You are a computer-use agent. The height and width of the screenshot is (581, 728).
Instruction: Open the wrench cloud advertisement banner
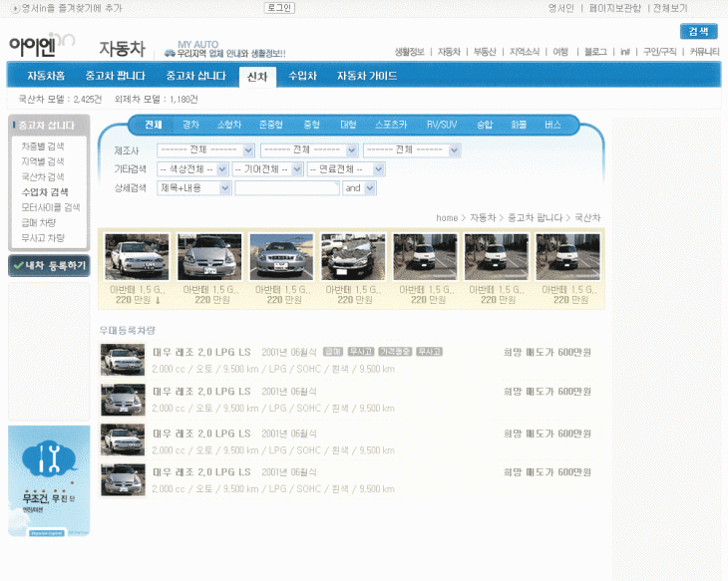click(49, 480)
